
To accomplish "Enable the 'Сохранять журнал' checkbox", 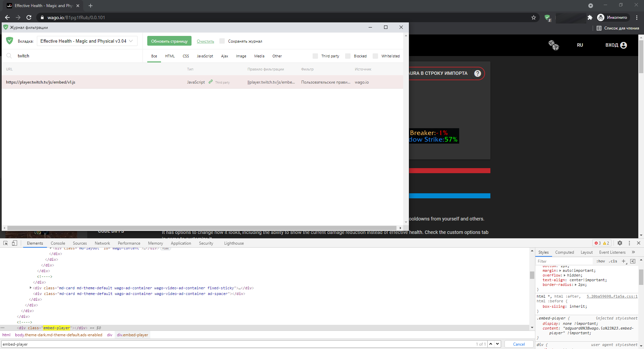I will coord(222,41).
